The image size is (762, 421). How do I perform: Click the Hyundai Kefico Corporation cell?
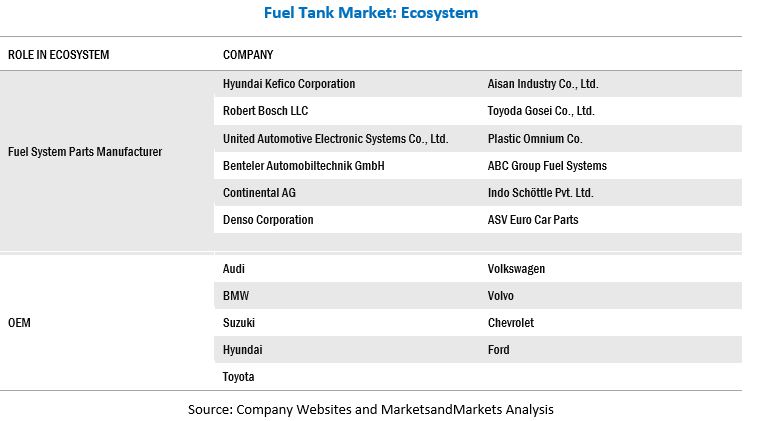[289, 84]
